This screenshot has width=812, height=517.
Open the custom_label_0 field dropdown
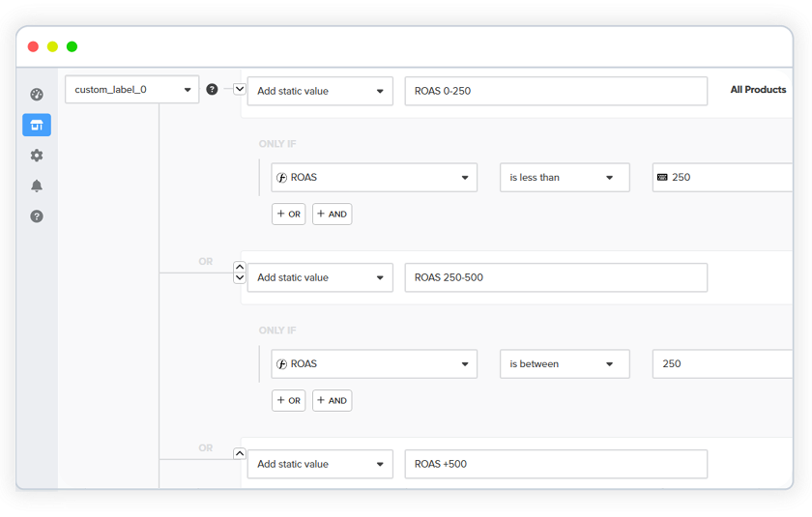(x=131, y=90)
